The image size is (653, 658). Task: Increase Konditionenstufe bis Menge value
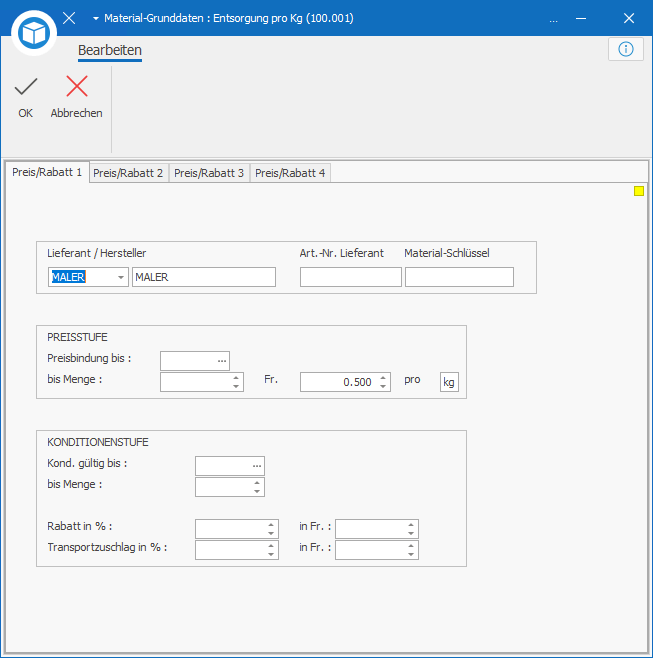257,483
